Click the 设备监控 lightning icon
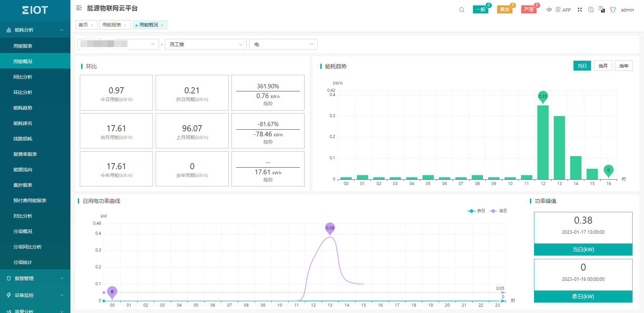The height and width of the screenshot is (313, 644). [9, 295]
